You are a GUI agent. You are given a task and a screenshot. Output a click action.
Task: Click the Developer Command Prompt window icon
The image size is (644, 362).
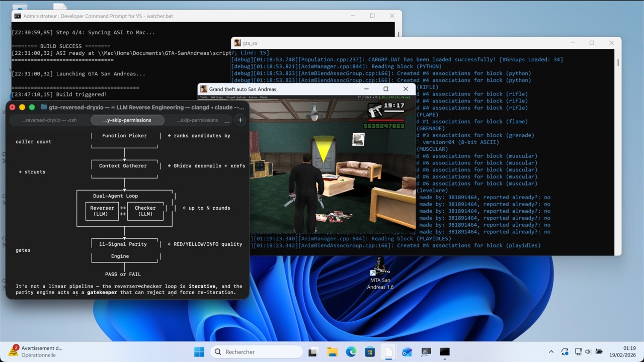tap(18, 16)
